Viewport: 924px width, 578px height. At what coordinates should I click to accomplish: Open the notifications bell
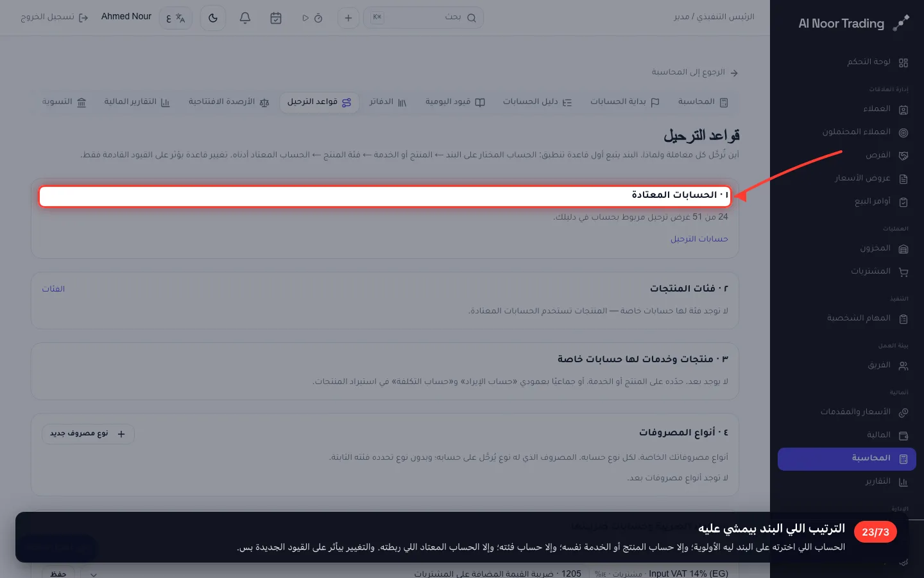[245, 18]
